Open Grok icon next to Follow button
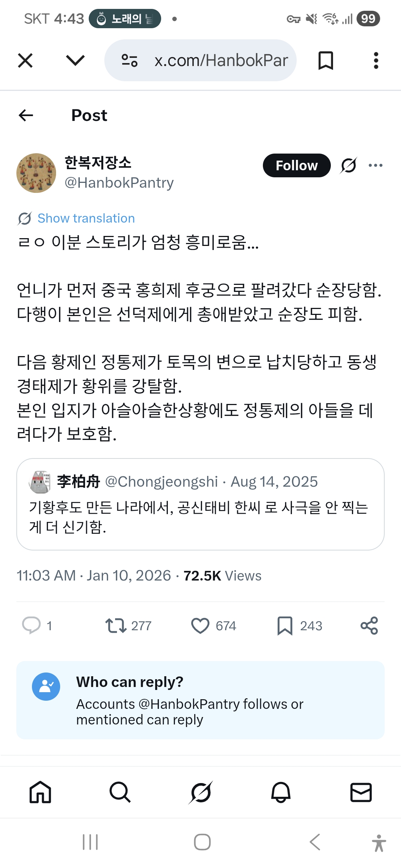The width and height of the screenshot is (401, 868). click(349, 165)
